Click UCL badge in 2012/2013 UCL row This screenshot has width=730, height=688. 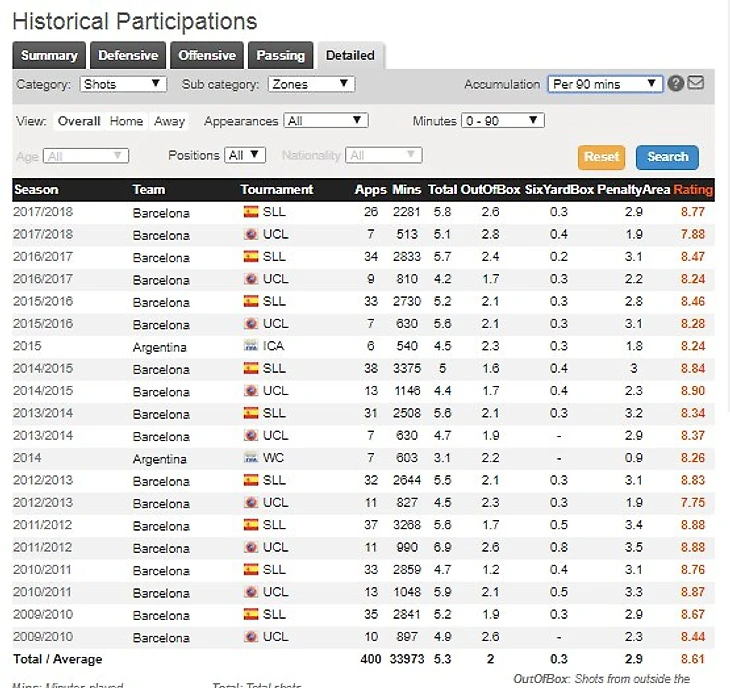250,502
